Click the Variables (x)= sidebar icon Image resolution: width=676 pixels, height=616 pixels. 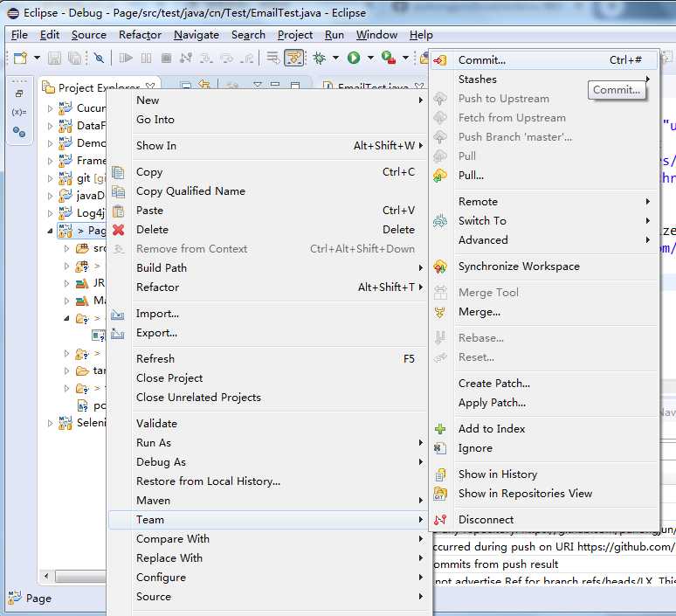pyautogui.click(x=19, y=112)
